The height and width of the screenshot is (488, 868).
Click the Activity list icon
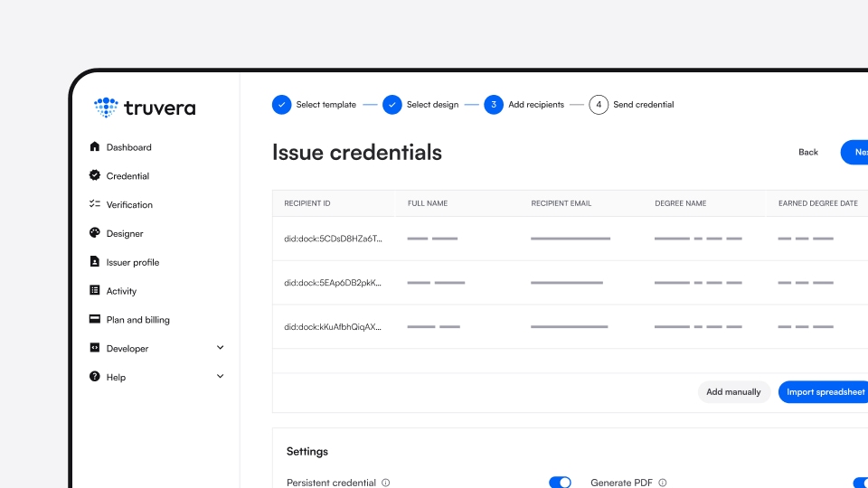(x=95, y=291)
